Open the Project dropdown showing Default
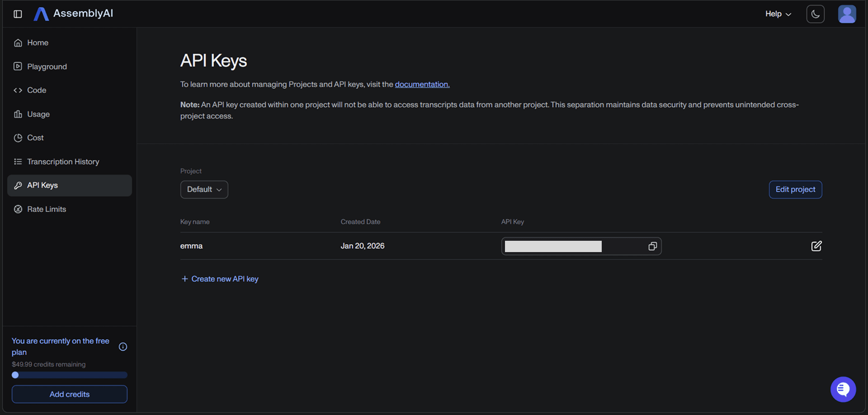 tap(204, 189)
